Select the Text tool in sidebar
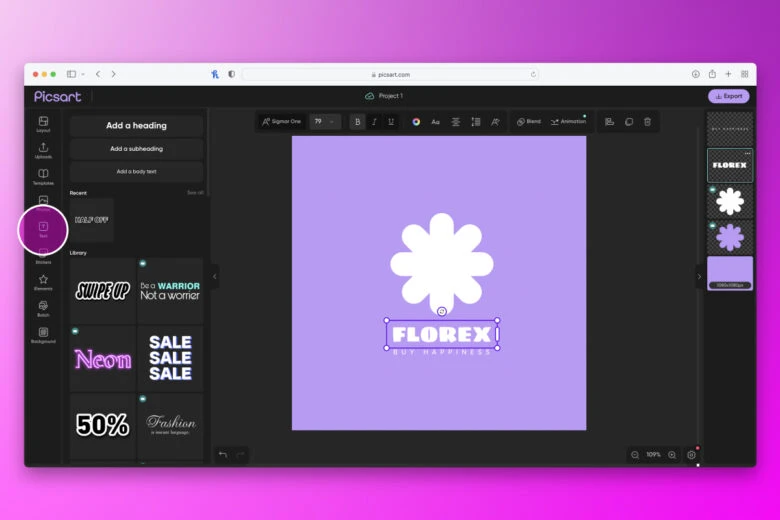This screenshot has height=520, width=780. point(43,229)
